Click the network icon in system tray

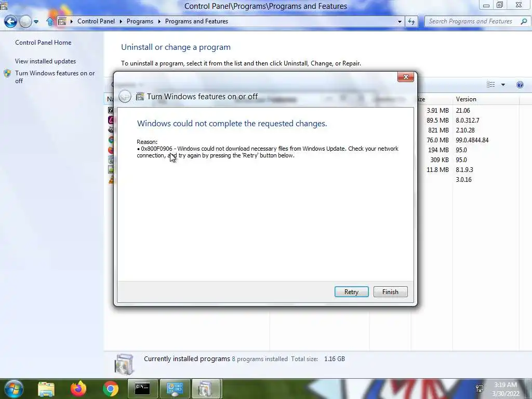[480, 389]
